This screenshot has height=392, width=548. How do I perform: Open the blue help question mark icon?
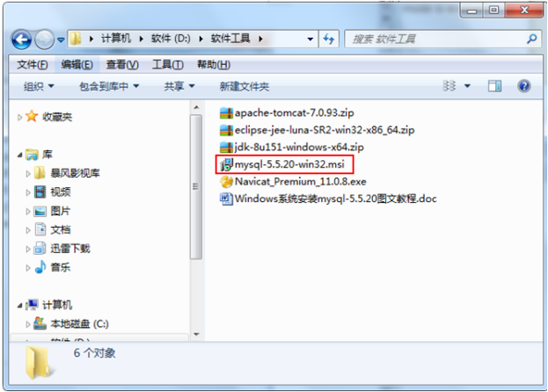[524, 86]
